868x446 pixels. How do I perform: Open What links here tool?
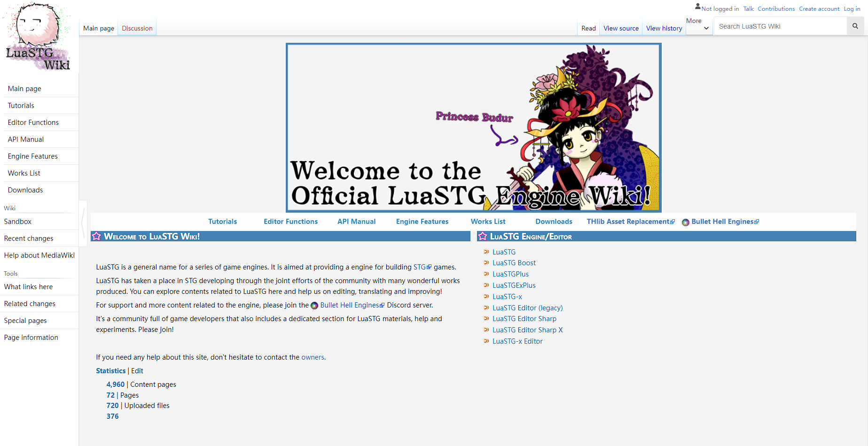(28, 287)
